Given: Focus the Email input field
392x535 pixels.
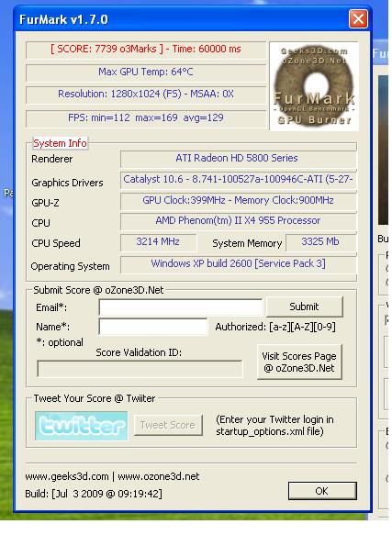Looking at the screenshot, I should [x=181, y=307].
